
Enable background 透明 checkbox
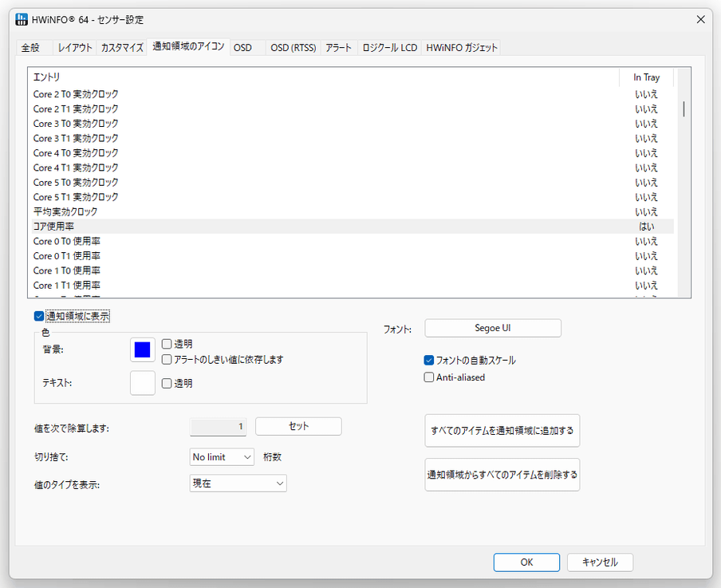(167, 344)
